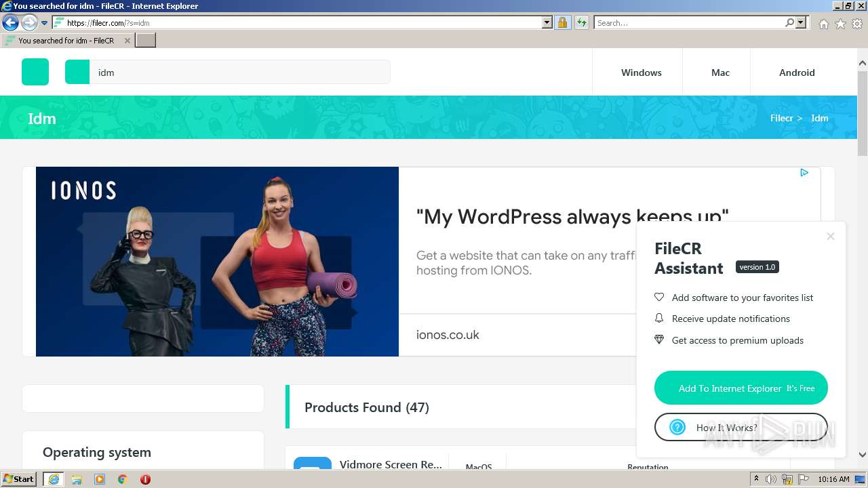Click the Vidmore app thumbnail icon

coord(313,463)
